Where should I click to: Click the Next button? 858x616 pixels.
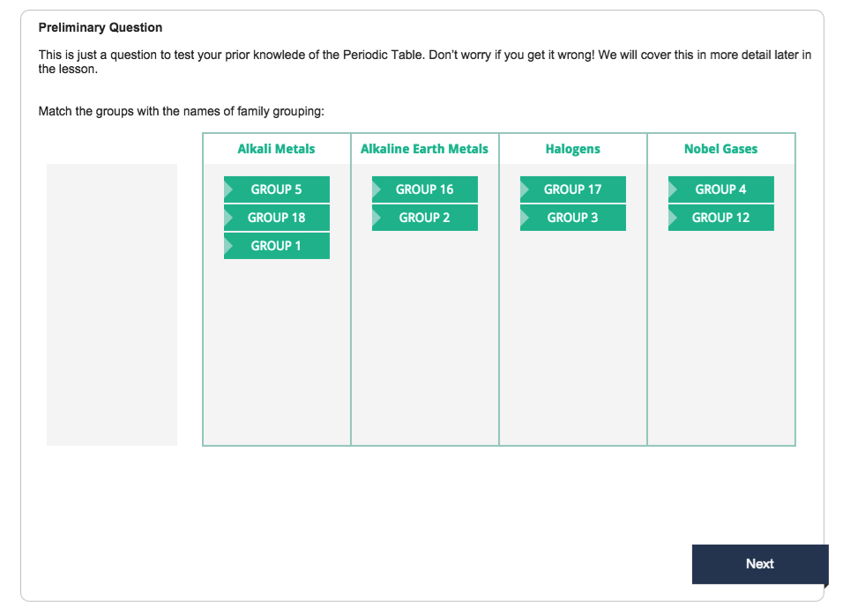point(760,564)
